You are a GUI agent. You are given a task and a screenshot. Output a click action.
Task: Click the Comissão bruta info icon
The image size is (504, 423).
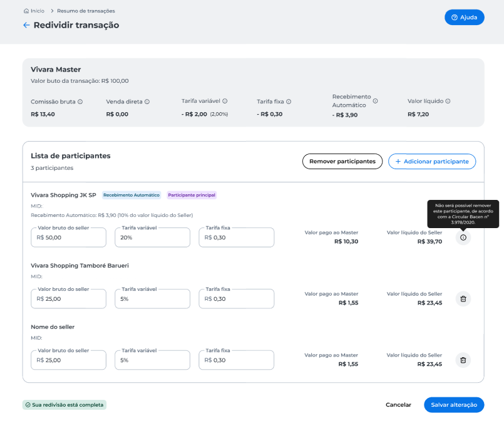[80, 102]
